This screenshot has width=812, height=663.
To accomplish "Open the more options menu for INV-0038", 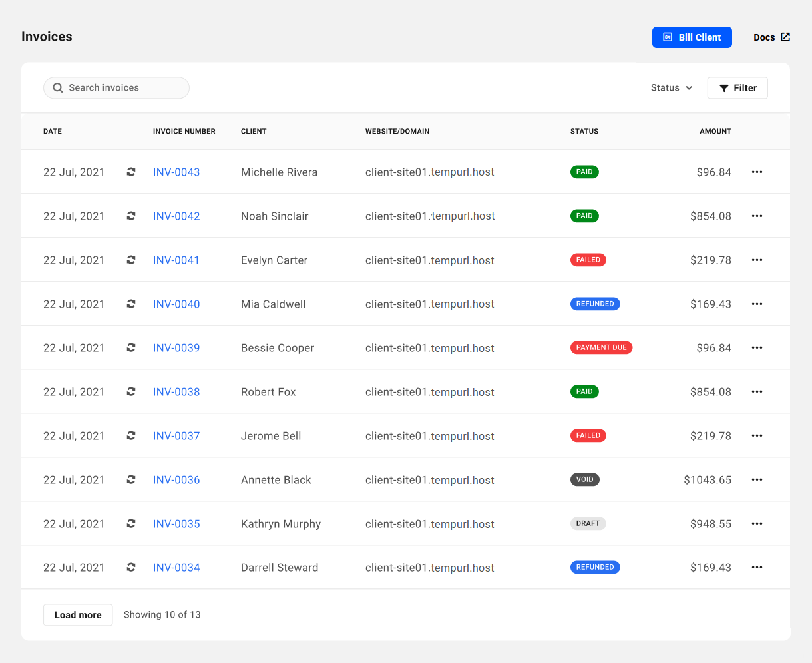I will 757,391.
